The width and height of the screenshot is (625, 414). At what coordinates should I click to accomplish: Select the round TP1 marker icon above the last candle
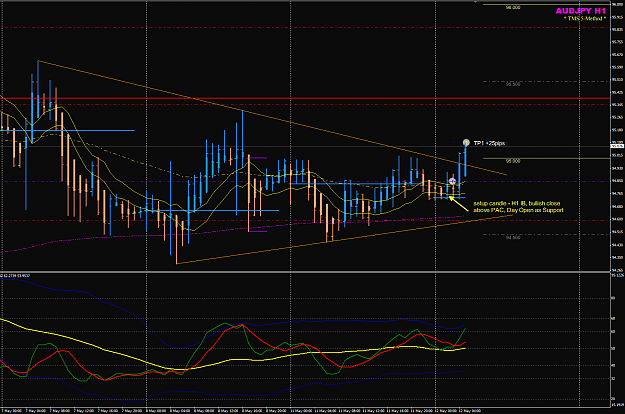point(466,142)
